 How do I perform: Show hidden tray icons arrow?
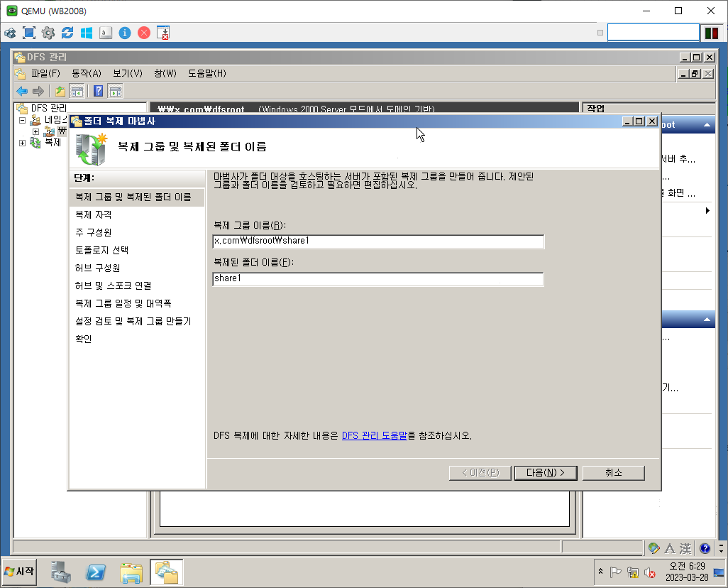[x=600, y=572]
